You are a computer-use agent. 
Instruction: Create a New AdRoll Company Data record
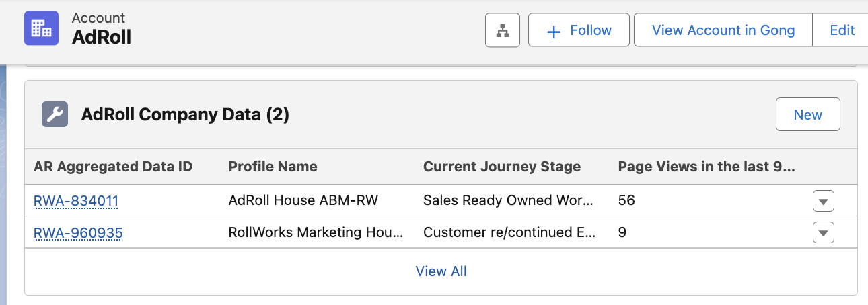point(807,115)
